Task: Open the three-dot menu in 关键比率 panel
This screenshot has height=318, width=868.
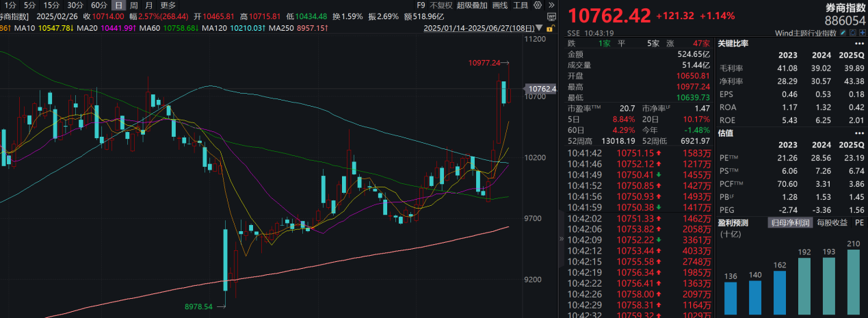Action: pyautogui.click(x=860, y=44)
